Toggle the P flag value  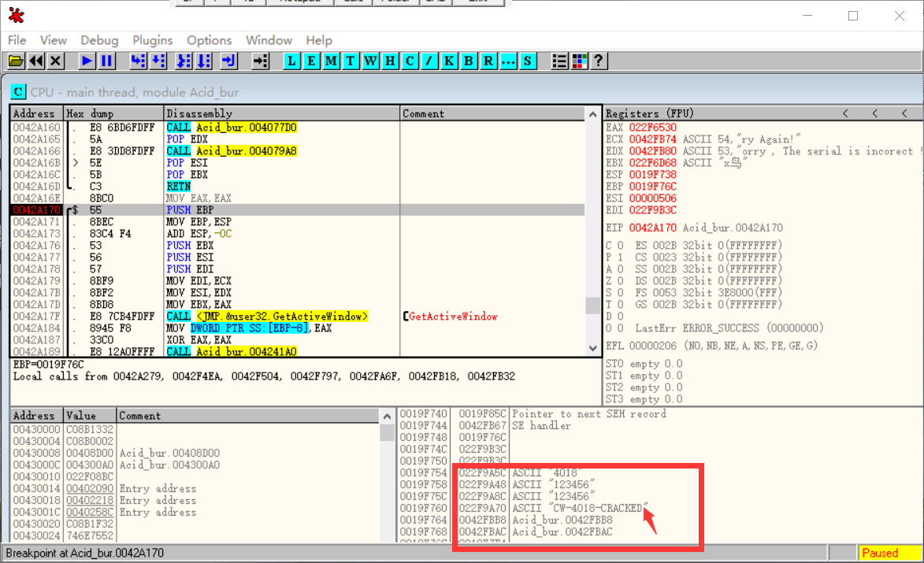click(x=620, y=257)
